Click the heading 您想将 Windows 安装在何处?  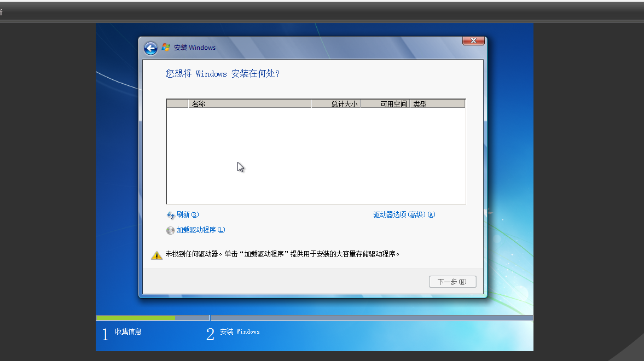pyautogui.click(x=223, y=73)
